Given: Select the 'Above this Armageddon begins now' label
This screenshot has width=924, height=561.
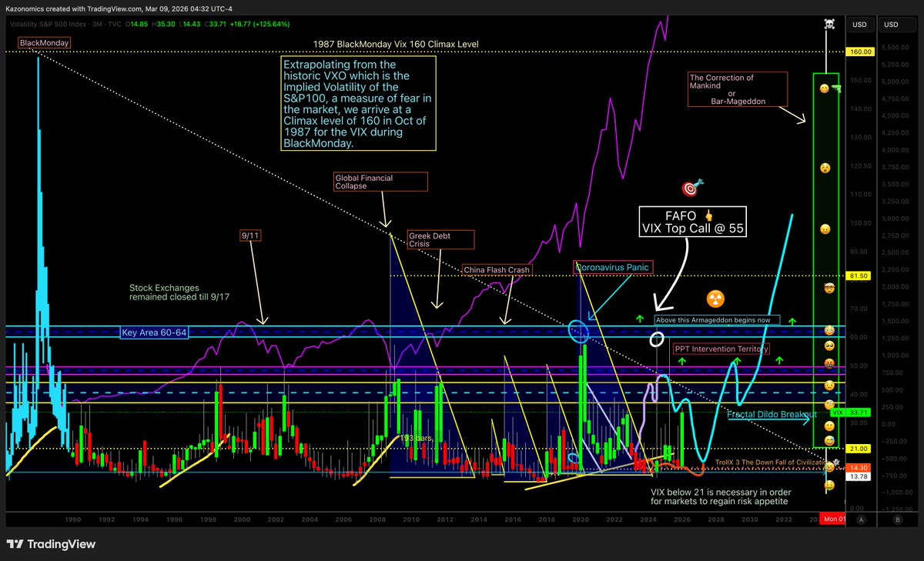Looking at the screenshot, I should [718, 320].
